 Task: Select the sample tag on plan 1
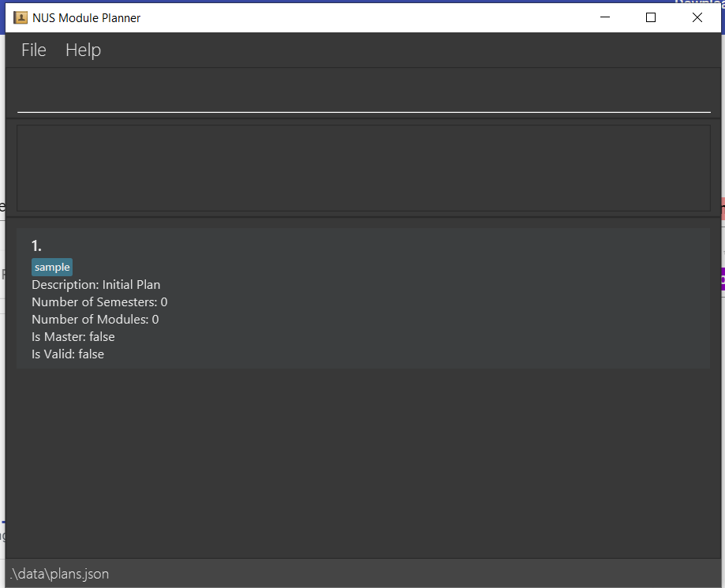coord(52,267)
